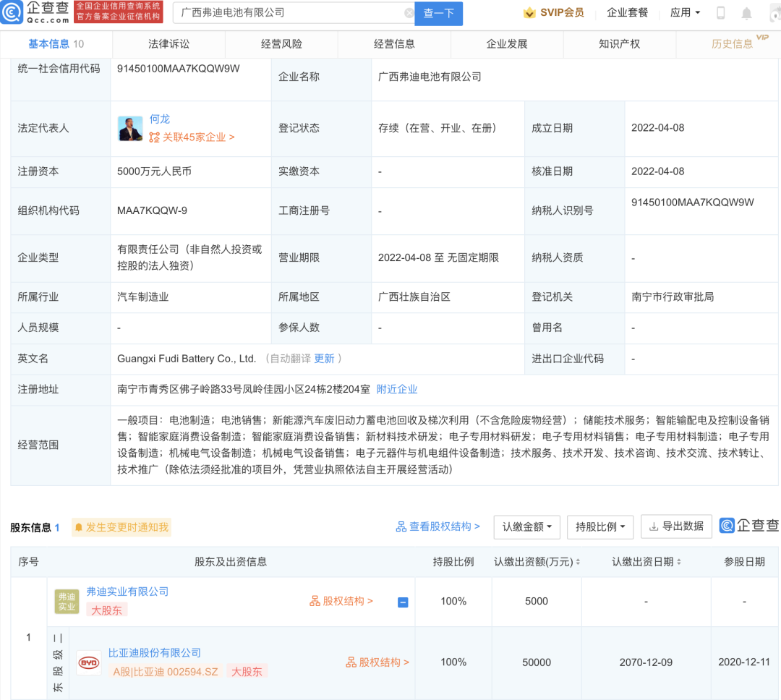The width and height of the screenshot is (781, 700).
Task: Switch to the 基本信息 tab
Action: [56, 44]
